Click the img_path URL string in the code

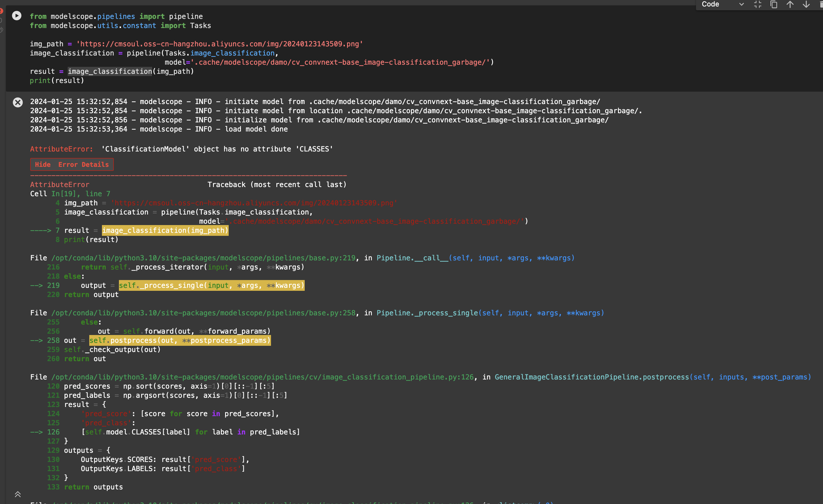pos(220,44)
